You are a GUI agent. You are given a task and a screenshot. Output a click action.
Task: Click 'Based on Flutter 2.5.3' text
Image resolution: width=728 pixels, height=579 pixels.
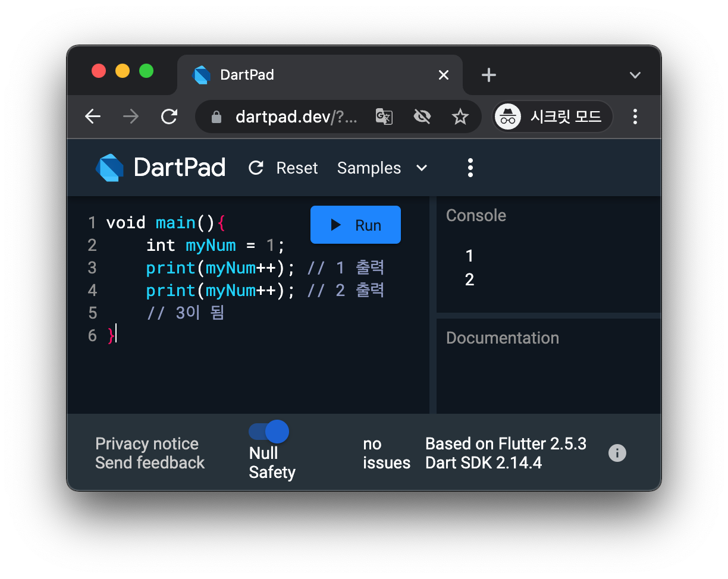tap(506, 444)
